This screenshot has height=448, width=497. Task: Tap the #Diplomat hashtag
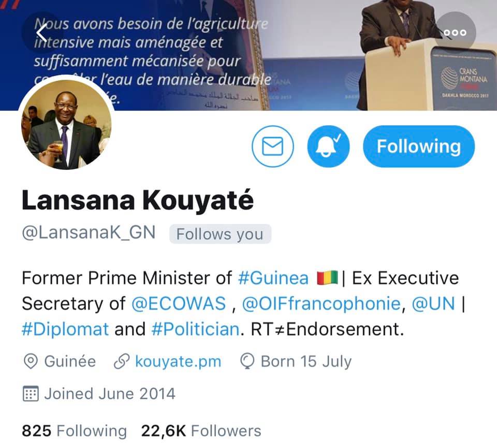[x=65, y=329]
